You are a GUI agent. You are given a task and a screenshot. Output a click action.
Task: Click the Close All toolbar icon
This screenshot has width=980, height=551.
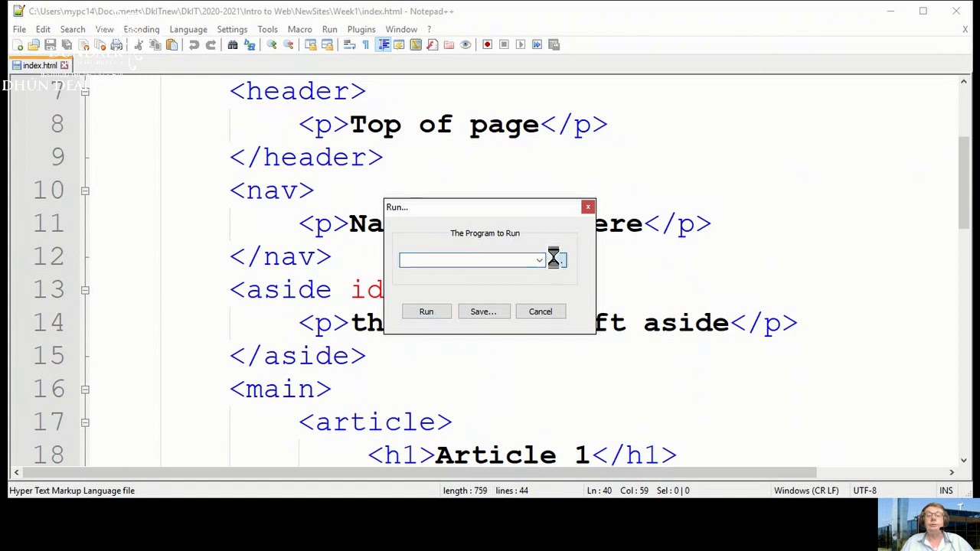click(100, 45)
